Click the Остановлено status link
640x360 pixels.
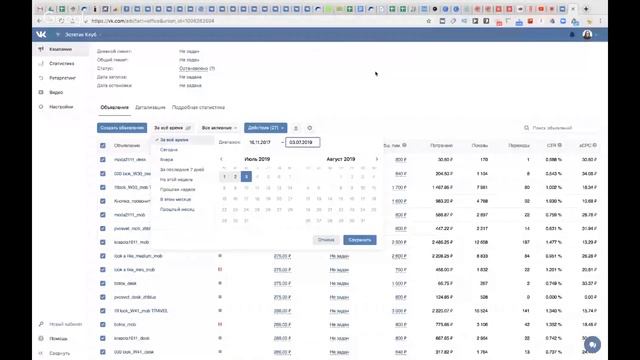coord(193,69)
